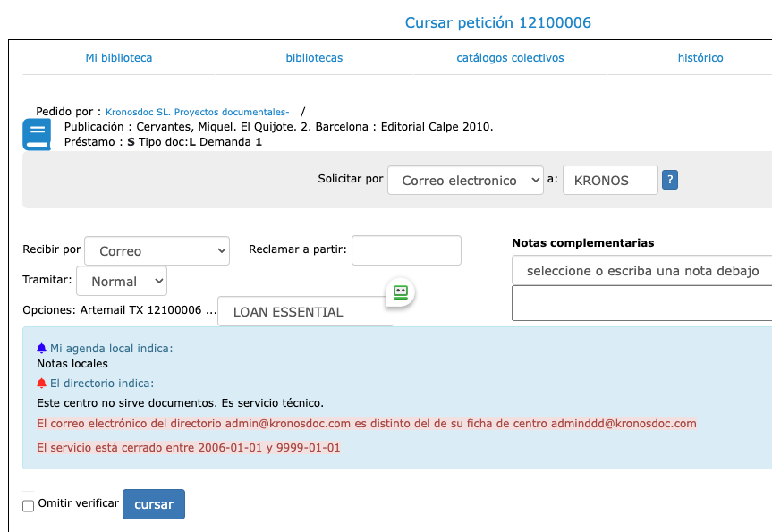This screenshot has height=532, width=772.
Task: Open the Notas complementarias note selector
Action: 641,271
